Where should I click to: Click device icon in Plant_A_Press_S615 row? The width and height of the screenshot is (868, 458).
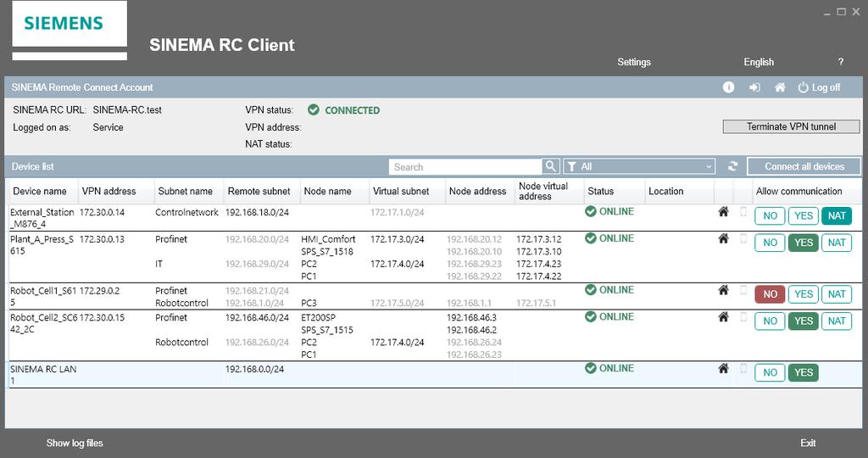click(743, 238)
